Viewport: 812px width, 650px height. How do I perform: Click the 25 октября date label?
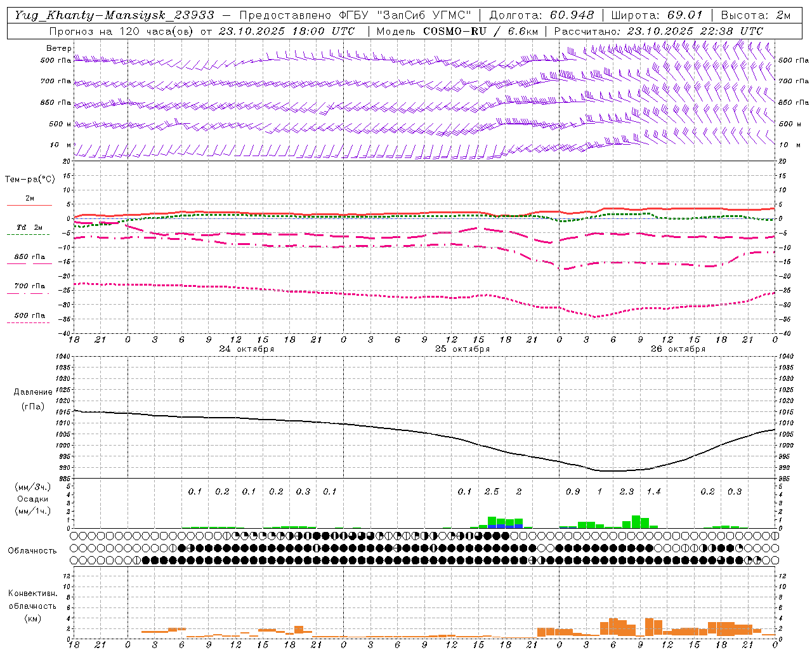pyautogui.click(x=462, y=349)
